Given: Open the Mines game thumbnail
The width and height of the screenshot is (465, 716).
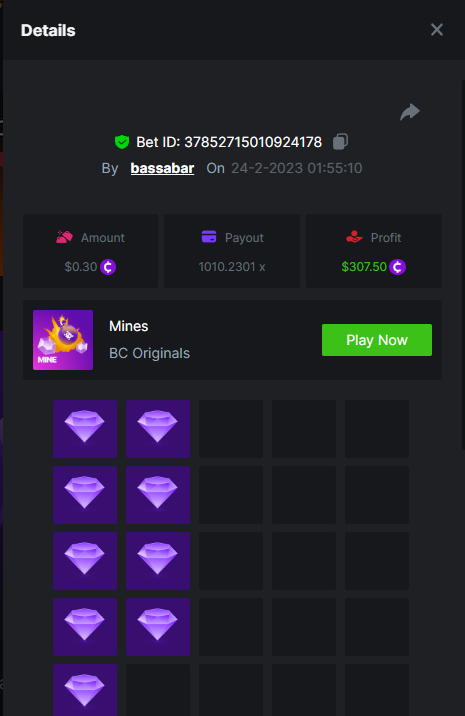Looking at the screenshot, I should [63, 340].
